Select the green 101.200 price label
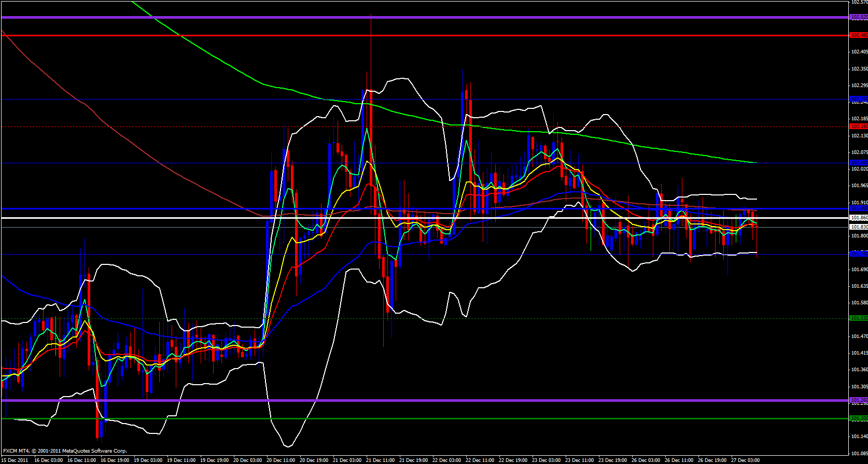 859,418
